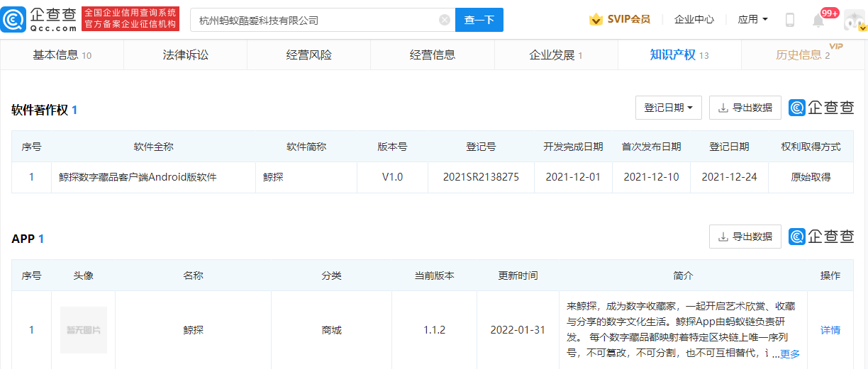Click 更新时间 column header
The image size is (868, 369).
518,276
